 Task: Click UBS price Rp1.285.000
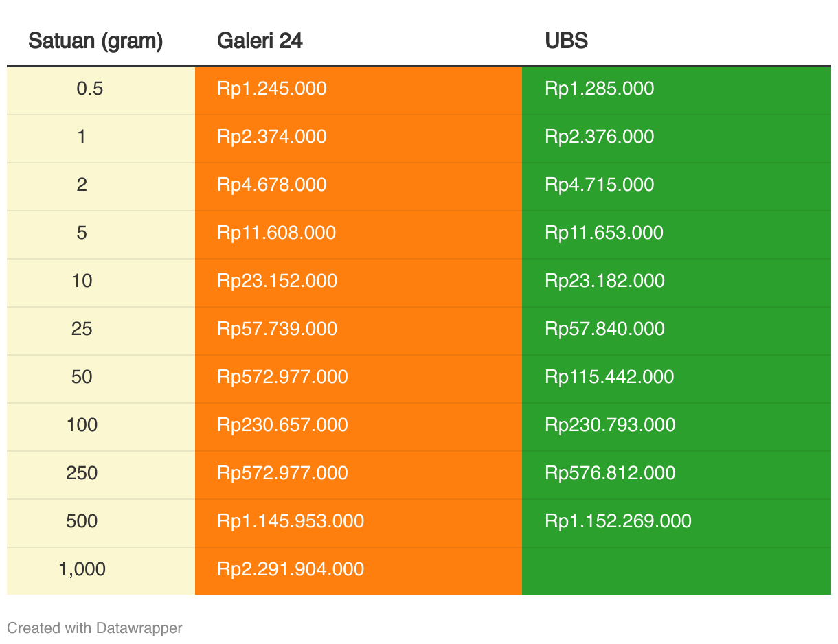600,89
